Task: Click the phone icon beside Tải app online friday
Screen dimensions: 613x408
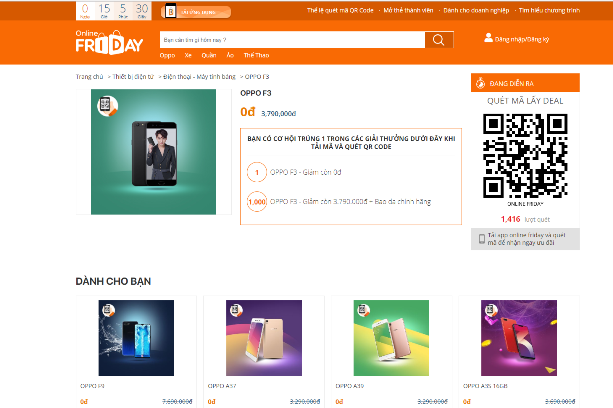Action: click(482, 239)
